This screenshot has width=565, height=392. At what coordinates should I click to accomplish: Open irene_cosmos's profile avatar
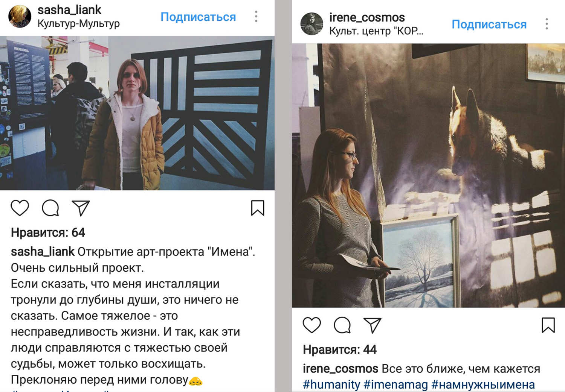point(312,24)
